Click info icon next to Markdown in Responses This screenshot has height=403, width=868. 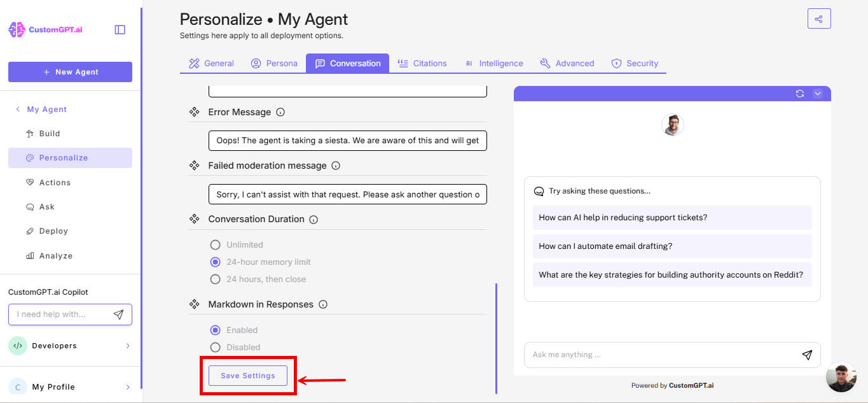[322, 304]
